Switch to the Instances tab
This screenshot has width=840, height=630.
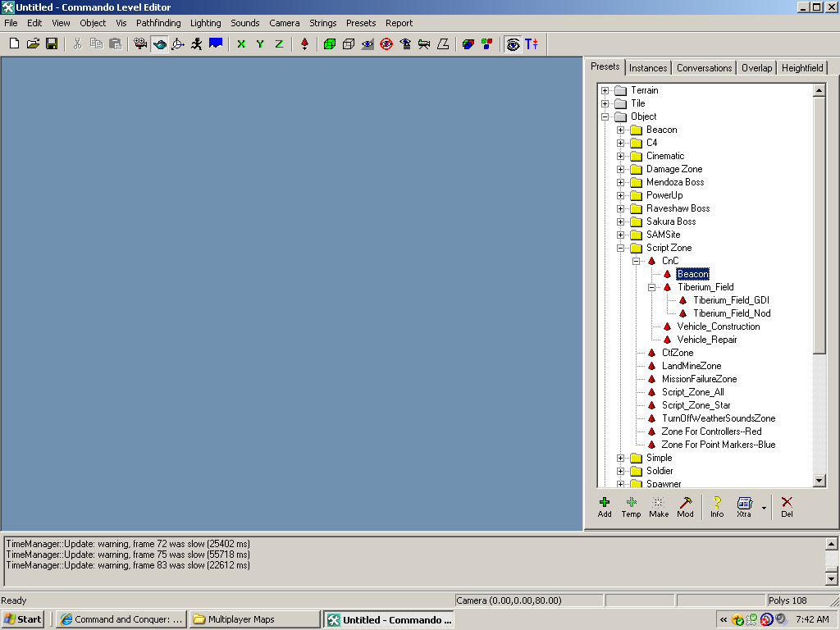pos(649,68)
